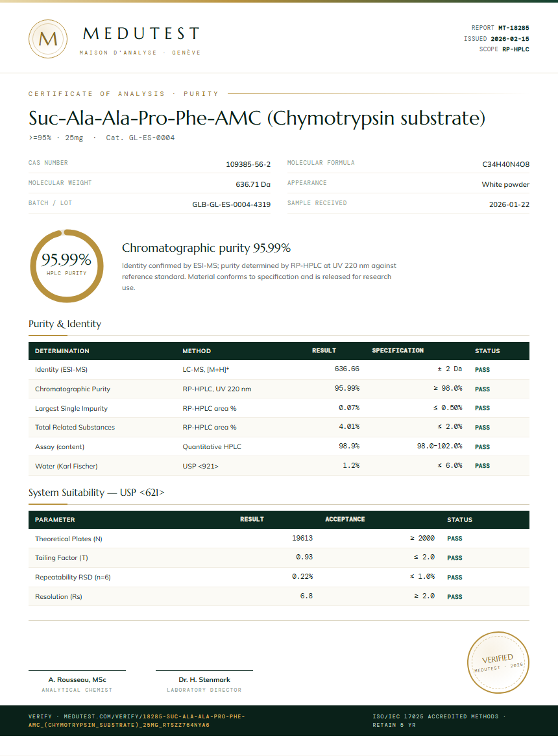558x756 pixels.
Task: Select Largest Single Impurity row label
Action: pyautogui.click(x=71, y=408)
